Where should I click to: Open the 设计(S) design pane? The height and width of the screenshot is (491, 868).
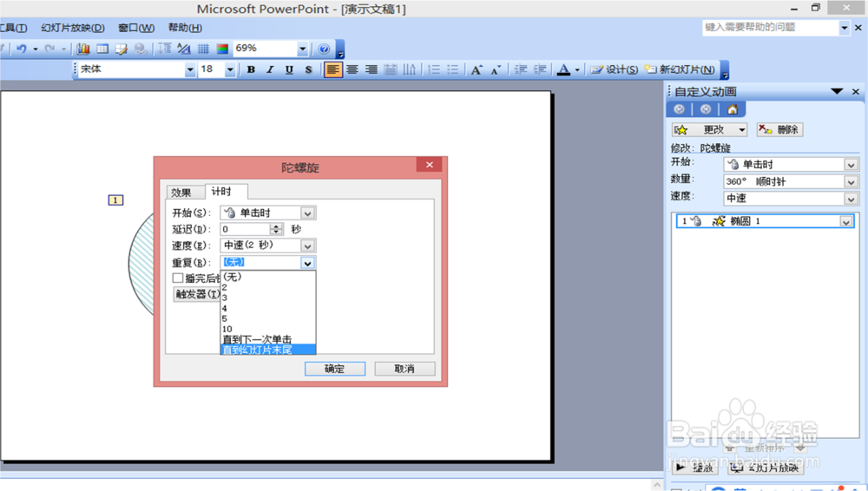point(614,69)
